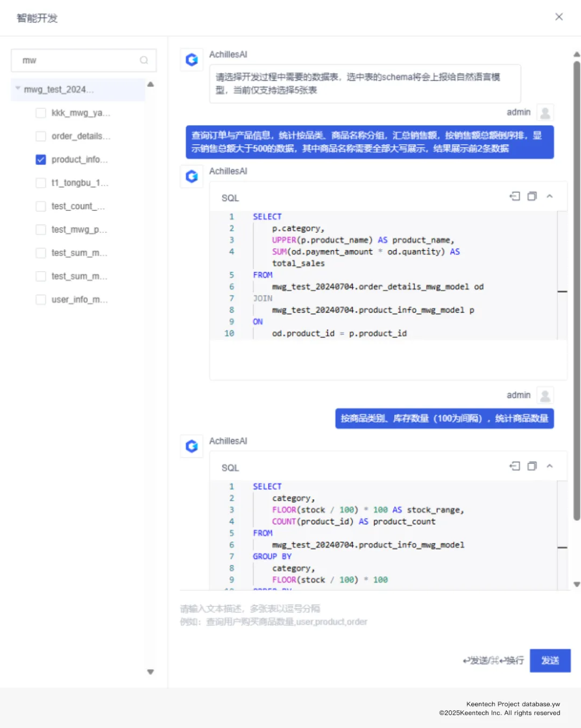Click the AchillesAI logo above second SQL result
Image resolution: width=581 pixels, height=728 pixels.
(x=192, y=446)
